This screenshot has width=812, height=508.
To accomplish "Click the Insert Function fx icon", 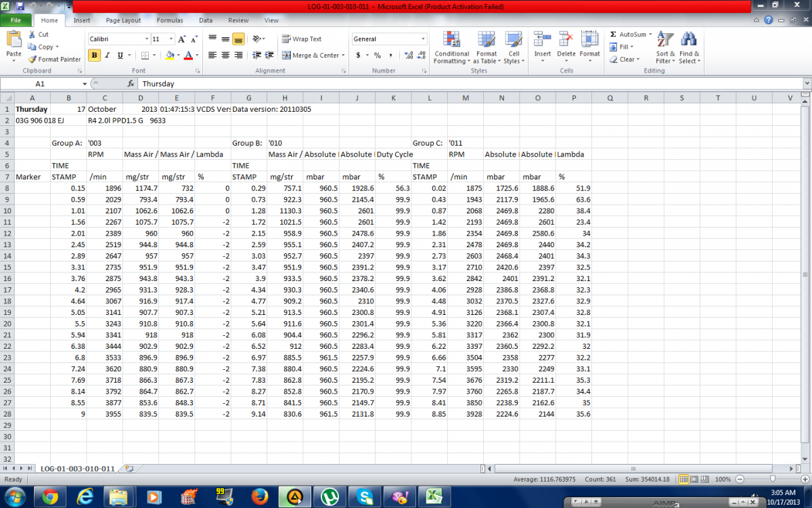I will 131,84.
